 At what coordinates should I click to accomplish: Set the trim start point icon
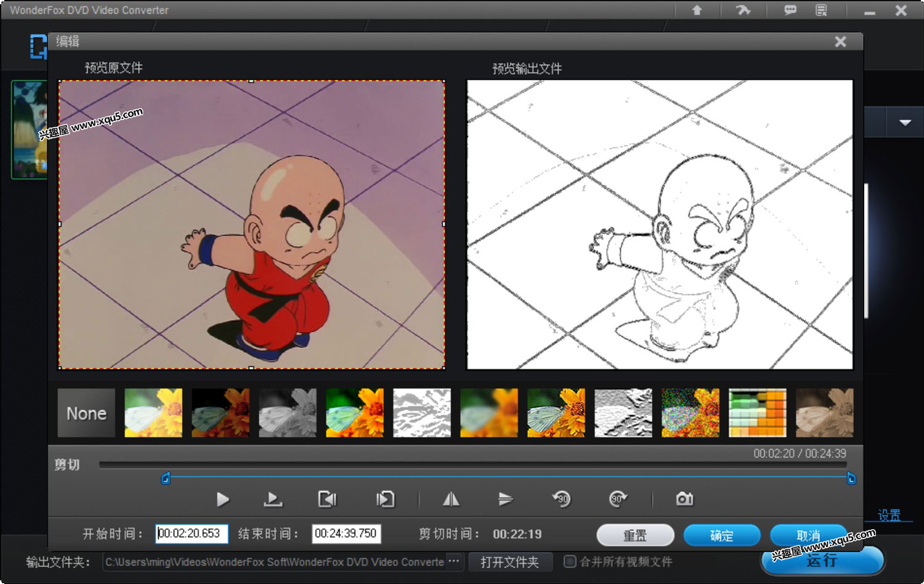pyautogui.click(x=327, y=499)
